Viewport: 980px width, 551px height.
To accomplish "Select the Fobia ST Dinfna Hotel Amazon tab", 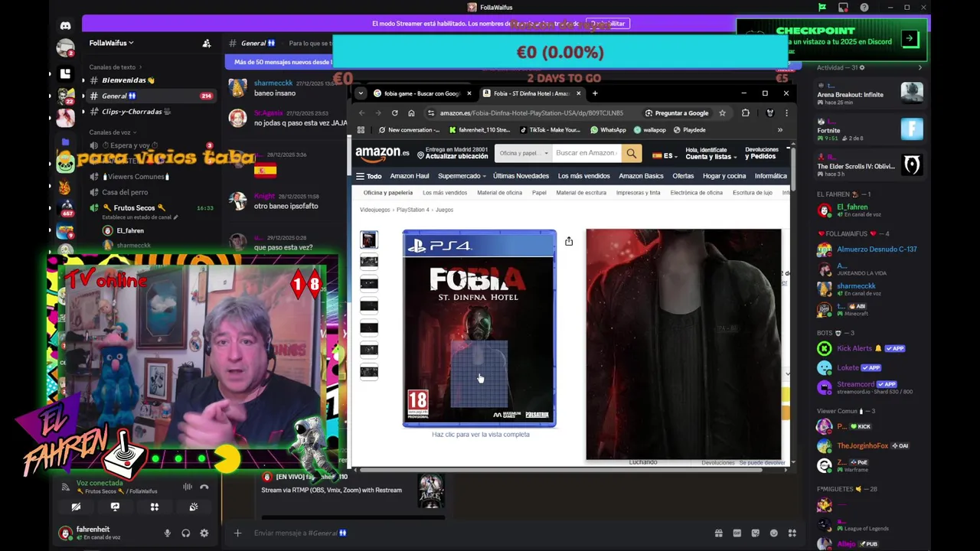I will pyautogui.click(x=531, y=93).
